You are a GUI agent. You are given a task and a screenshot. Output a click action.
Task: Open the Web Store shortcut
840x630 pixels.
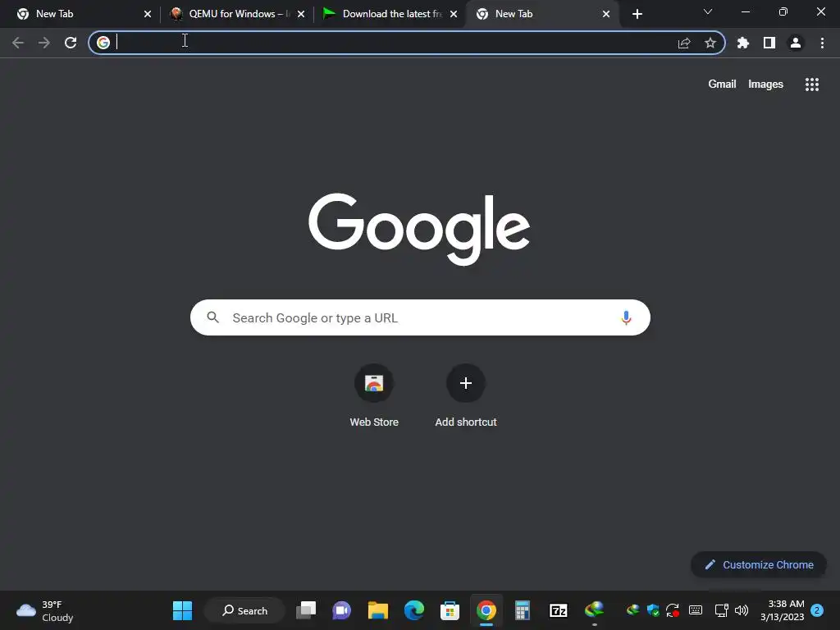pyautogui.click(x=374, y=396)
